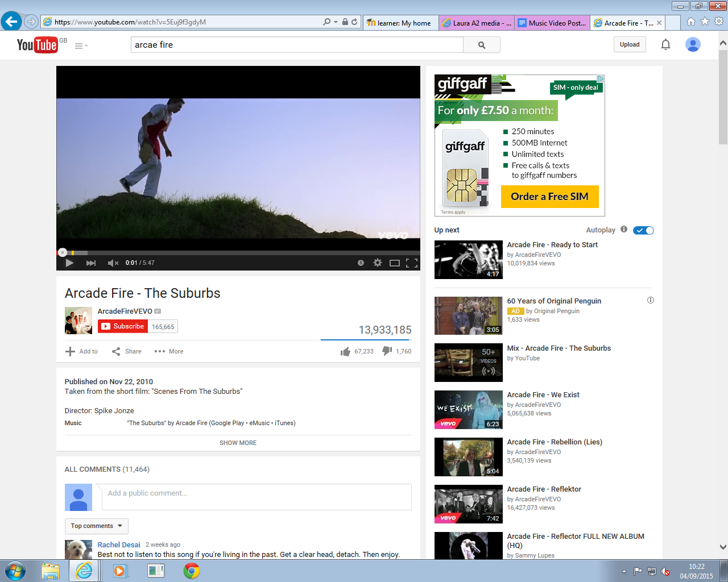Open the 60 Years of Original Penguin ad
Viewport: 728px width, 582px height.
[x=554, y=301]
